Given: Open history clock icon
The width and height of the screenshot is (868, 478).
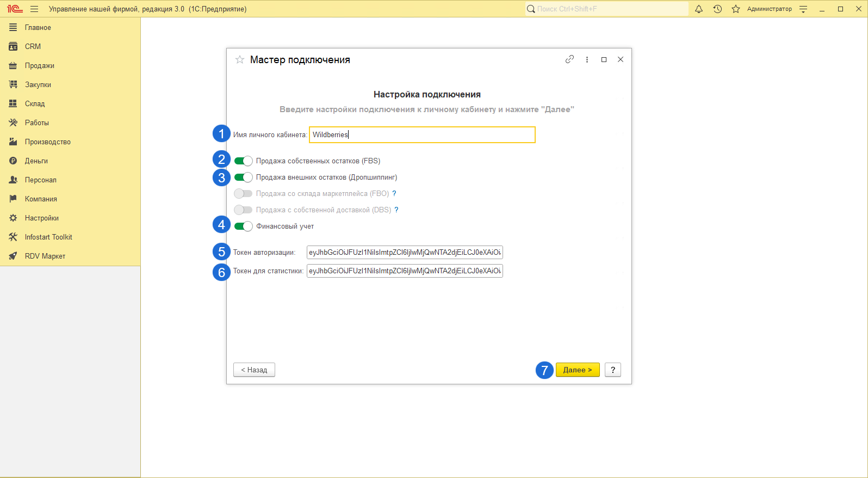Looking at the screenshot, I should [x=717, y=9].
